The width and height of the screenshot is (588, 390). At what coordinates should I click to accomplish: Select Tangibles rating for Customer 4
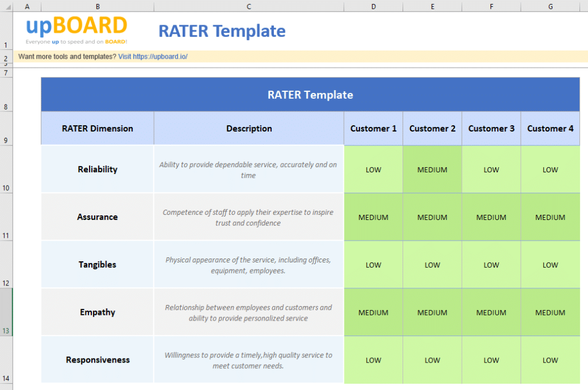[x=550, y=264]
